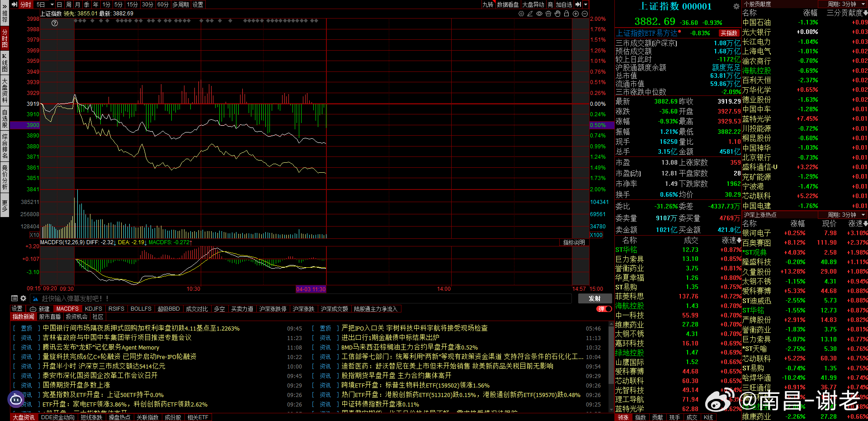This screenshot has height=421, width=868.
Task: Open 综合排名 in left sidebar
Action: click(x=5, y=146)
